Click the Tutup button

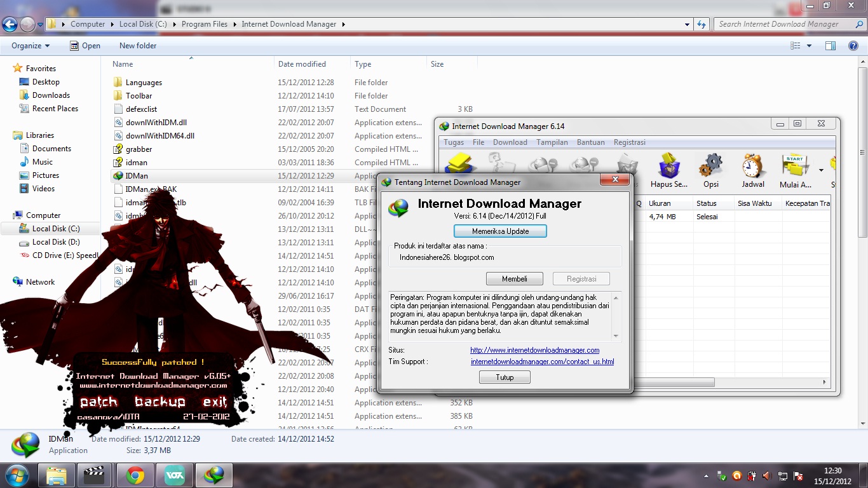[x=505, y=377]
